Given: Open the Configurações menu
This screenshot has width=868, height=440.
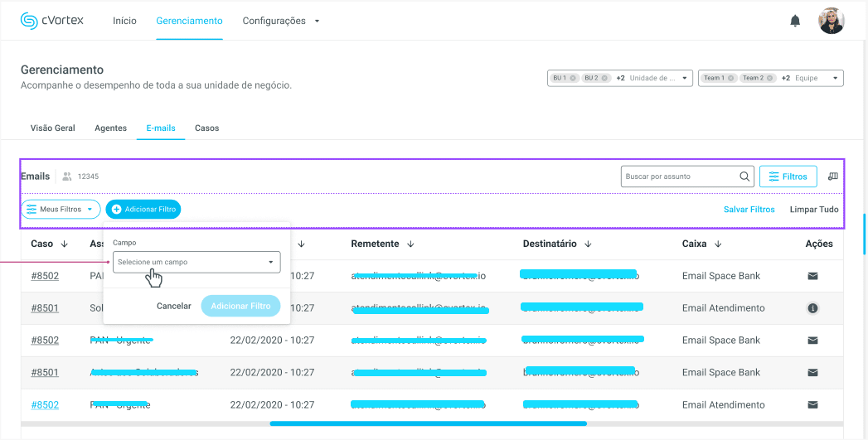Looking at the screenshot, I should pyautogui.click(x=281, y=21).
